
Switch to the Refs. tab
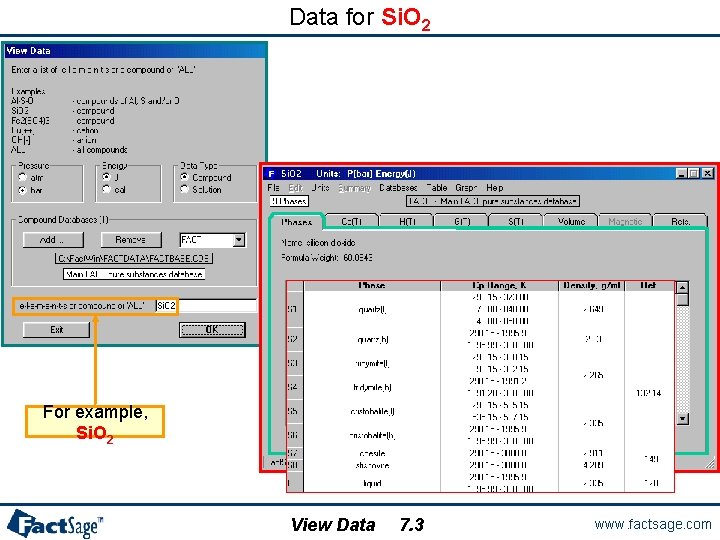click(680, 221)
